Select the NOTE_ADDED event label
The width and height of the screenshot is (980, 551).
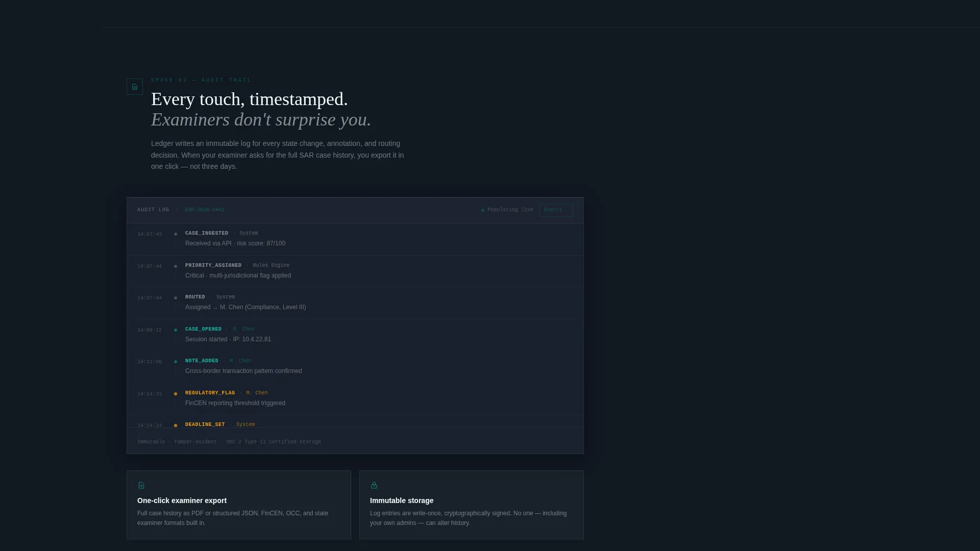coord(202,361)
